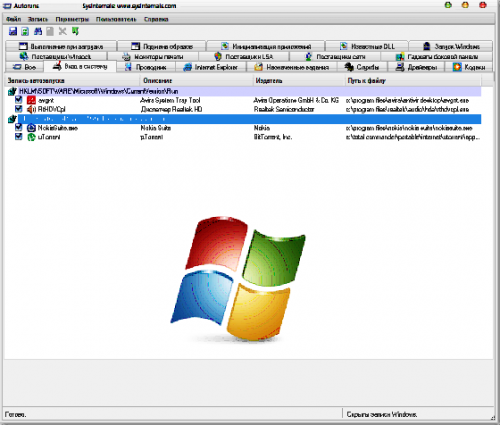Open the Файл menu
Image resolution: width=500 pixels, height=425 pixels.
pos(13,19)
